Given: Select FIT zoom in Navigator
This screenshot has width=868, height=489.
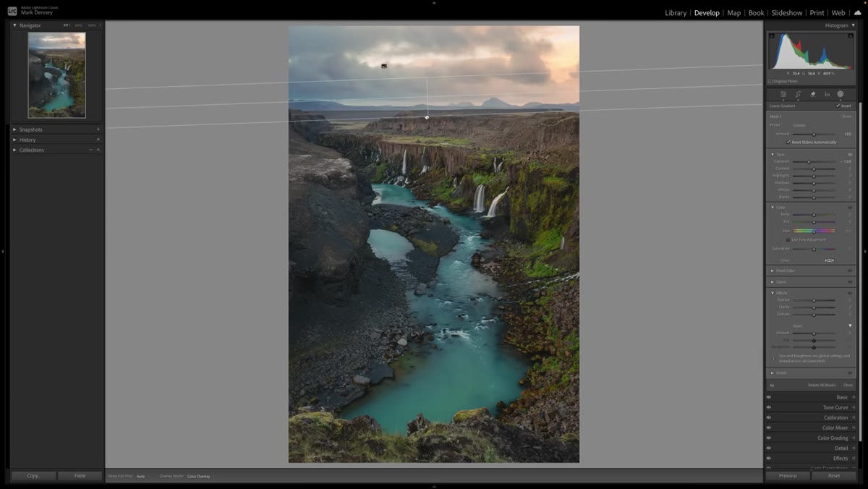Looking at the screenshot, I should click(67, 25).
